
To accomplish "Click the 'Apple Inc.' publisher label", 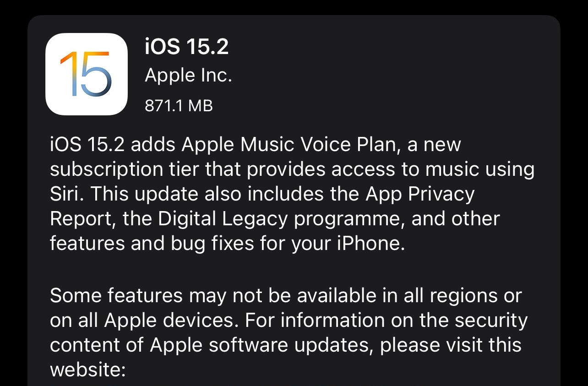I will (188, 76).
